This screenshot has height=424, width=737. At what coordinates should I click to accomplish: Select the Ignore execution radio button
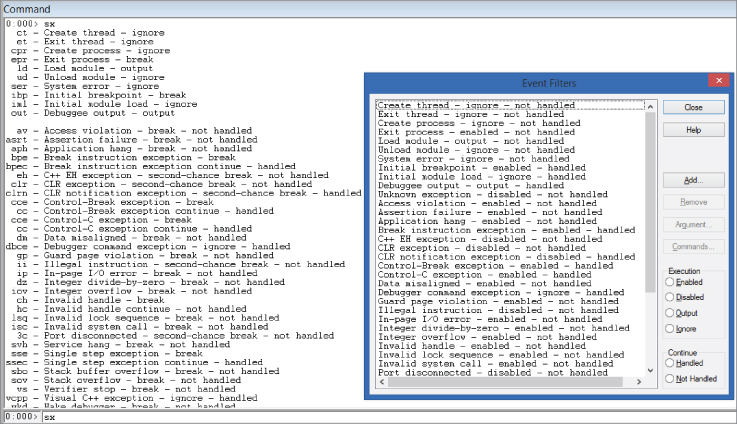tap(681, 329)
